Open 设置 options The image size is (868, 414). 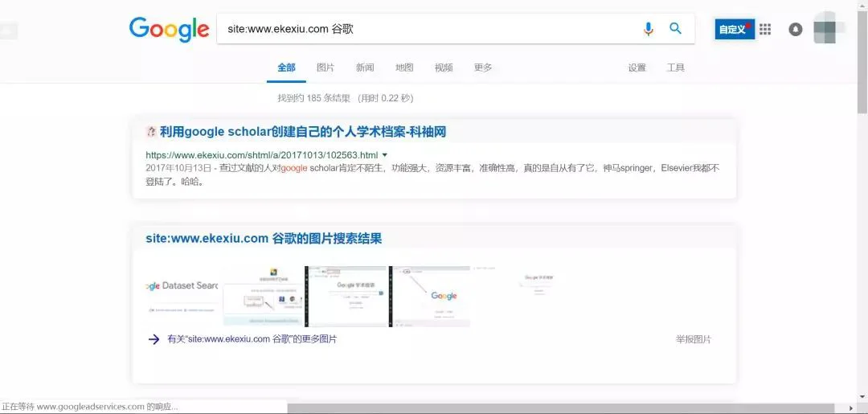coord(637,68)
